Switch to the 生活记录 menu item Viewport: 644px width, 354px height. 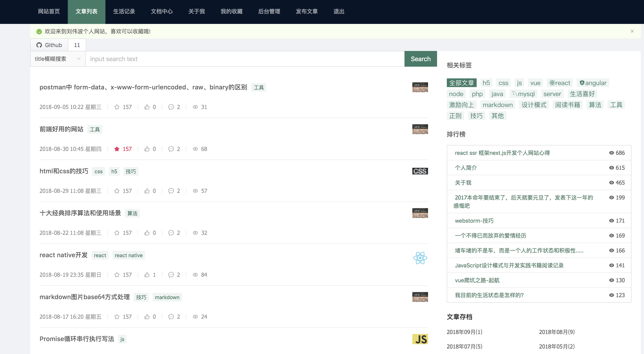(x=124, y=12)
